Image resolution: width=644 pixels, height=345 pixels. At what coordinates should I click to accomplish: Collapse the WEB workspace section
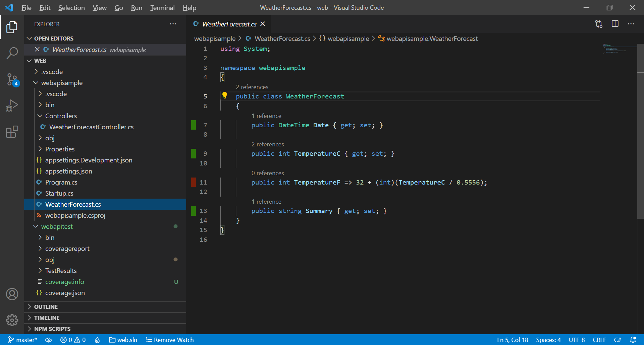[105, 60]
